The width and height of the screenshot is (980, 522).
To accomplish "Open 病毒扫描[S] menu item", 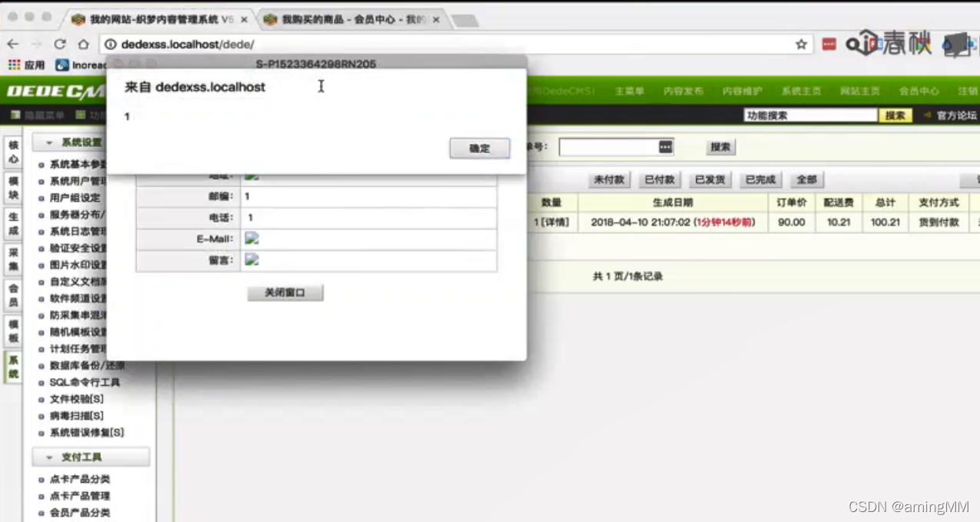I will pyautogui.click(x=76, y=417).
